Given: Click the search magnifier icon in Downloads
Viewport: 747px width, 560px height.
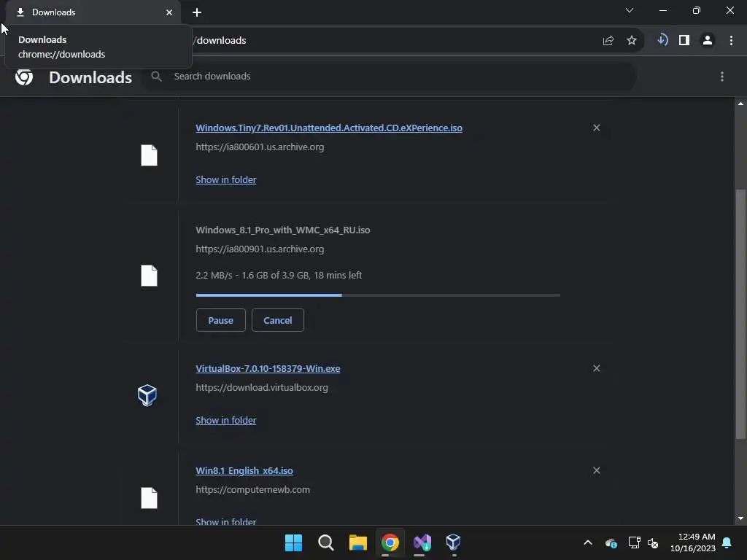Looking at the screenshot, I should [x=156, y=76].
